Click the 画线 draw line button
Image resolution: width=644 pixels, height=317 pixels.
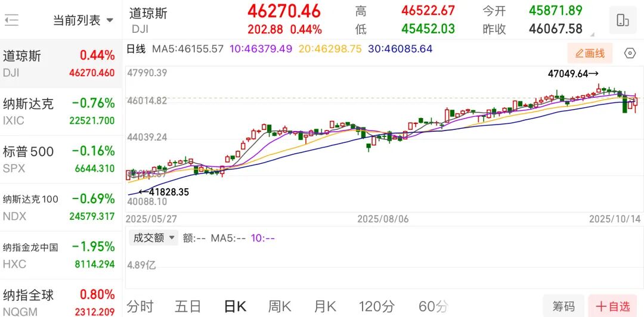coord(590,54)
